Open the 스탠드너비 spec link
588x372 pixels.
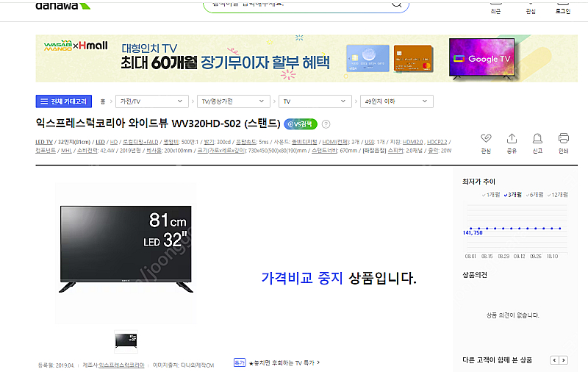pos(325,151)
